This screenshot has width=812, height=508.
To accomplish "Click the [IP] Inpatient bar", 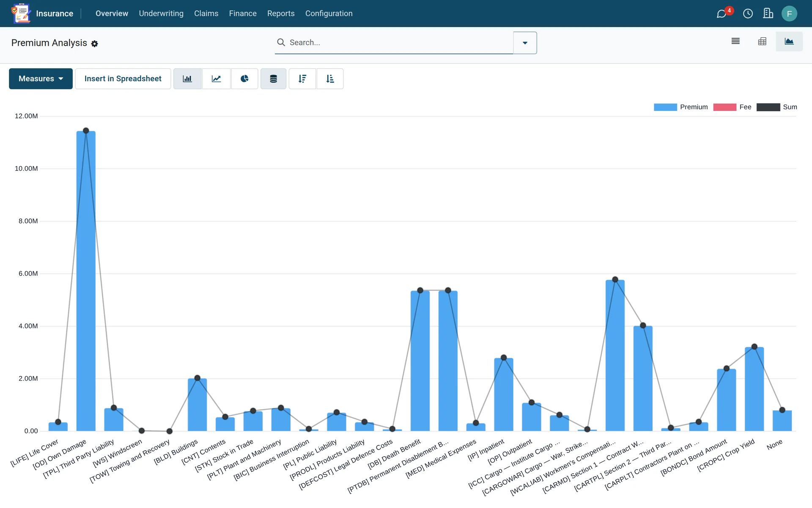I will 504,395.
